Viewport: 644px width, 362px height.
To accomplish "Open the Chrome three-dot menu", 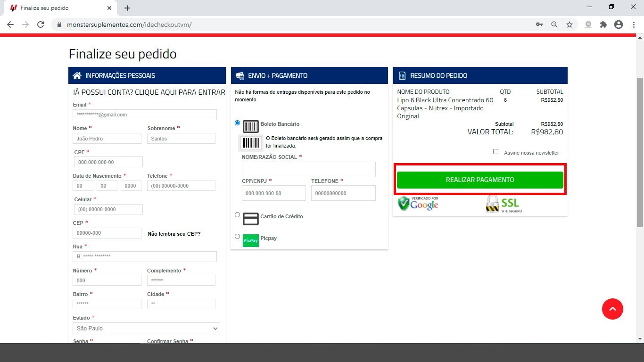I will (x=634, y=25).
